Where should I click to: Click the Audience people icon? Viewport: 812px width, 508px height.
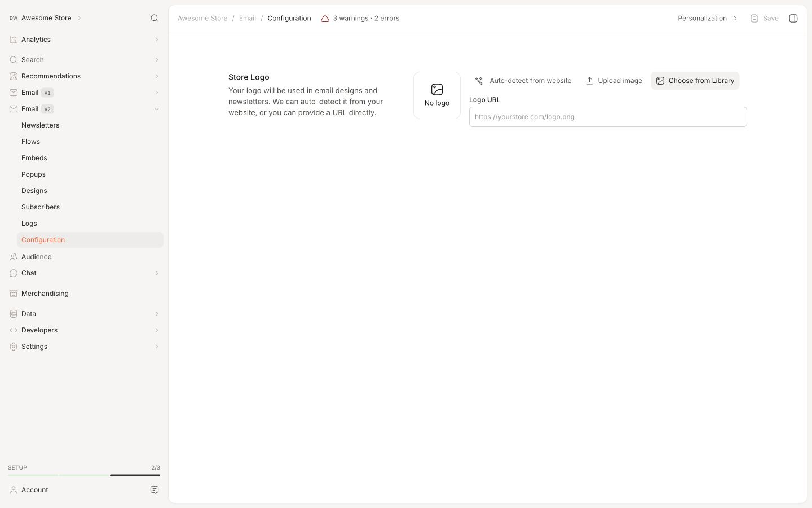coord(14,257)
